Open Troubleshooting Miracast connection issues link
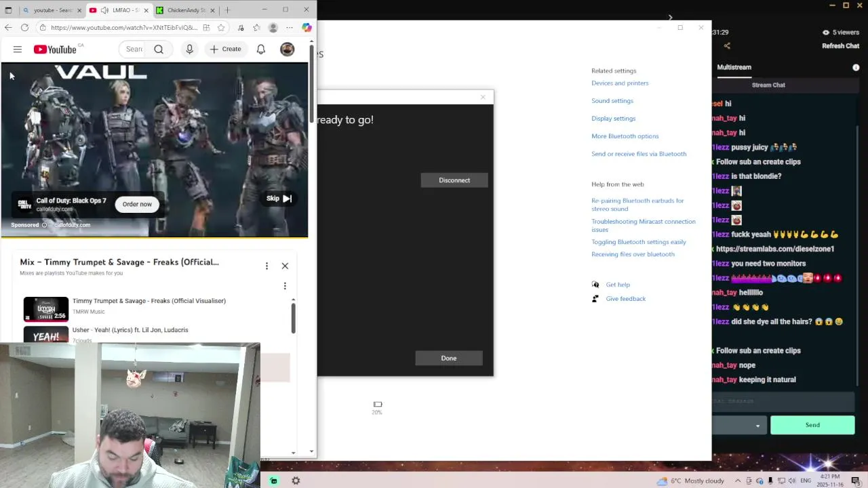 pyautogui.click(x=644, y=226)
